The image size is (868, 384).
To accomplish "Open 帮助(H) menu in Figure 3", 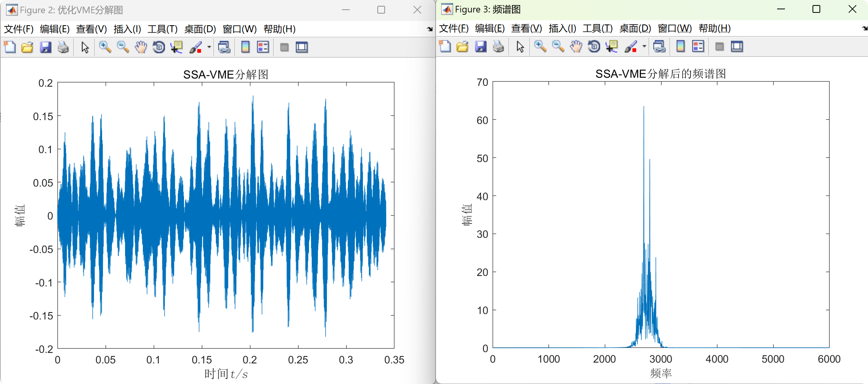I will [715, 28].
